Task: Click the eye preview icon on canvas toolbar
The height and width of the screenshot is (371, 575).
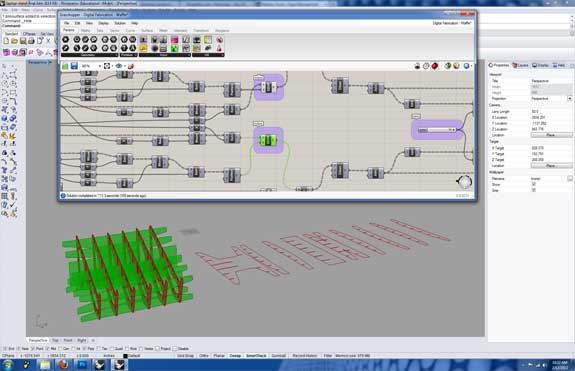Action: (119, 66)
